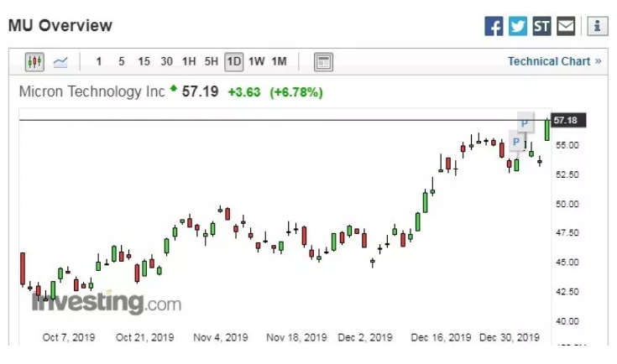The height and width of the screenshot is (364, 617).
Task: Switch to candlestick chart type
Action: 34,62
